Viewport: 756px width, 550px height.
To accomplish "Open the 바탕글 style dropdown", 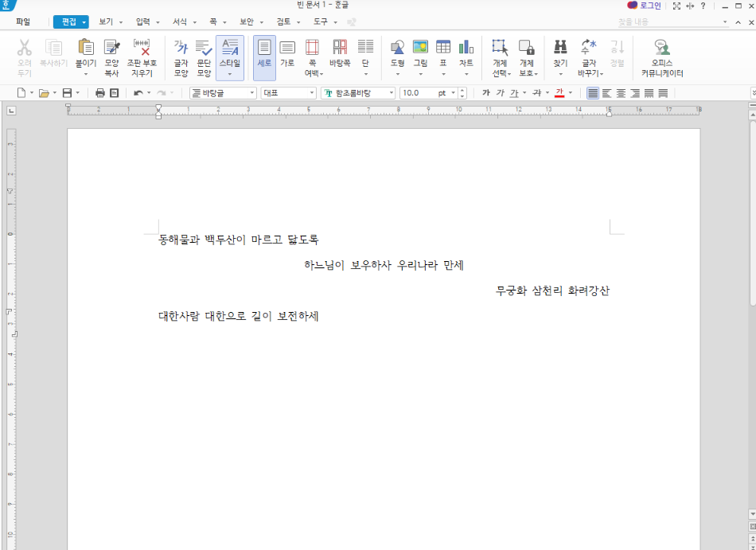I will point(223,93).
